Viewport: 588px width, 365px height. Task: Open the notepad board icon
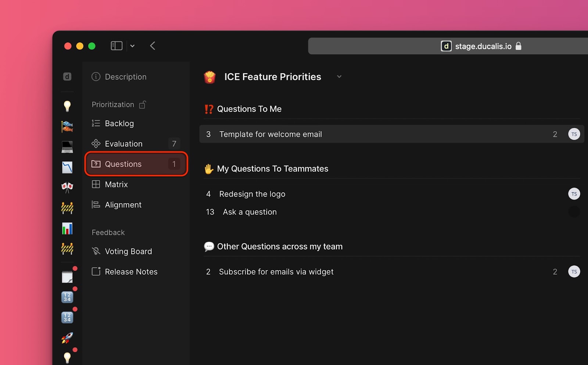67,277
